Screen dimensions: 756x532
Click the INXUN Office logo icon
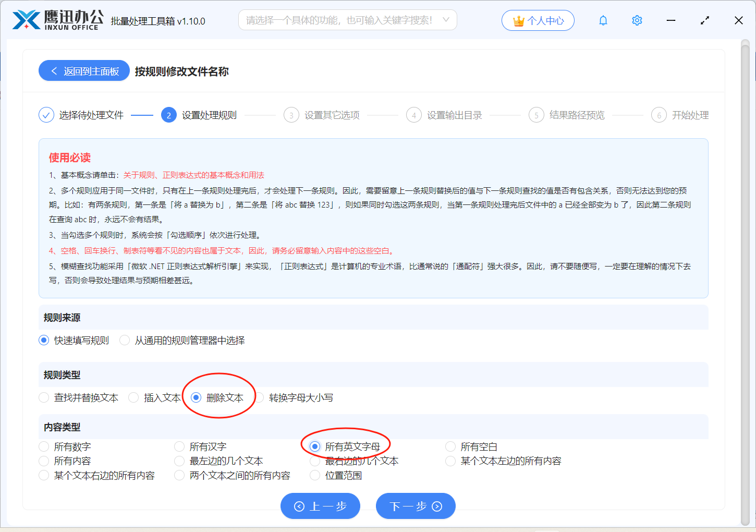[x=26, y=20]
